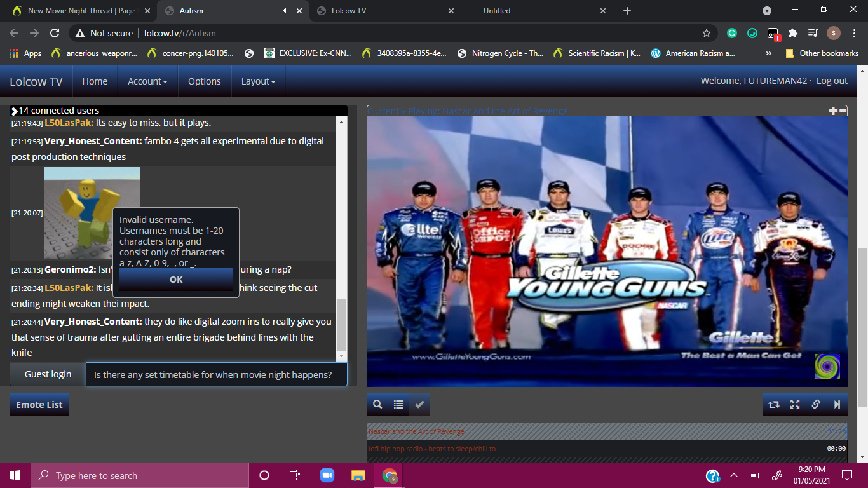Click the Not secure site info indicator
This screenshot has width=868, height=488.
click(104, 33)
